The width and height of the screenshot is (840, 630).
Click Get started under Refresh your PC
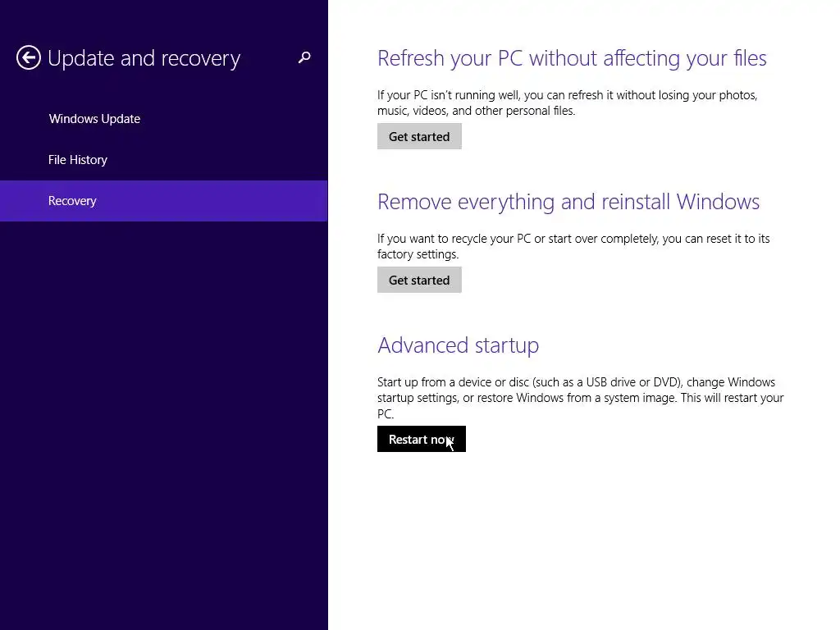tap(419, 137)
